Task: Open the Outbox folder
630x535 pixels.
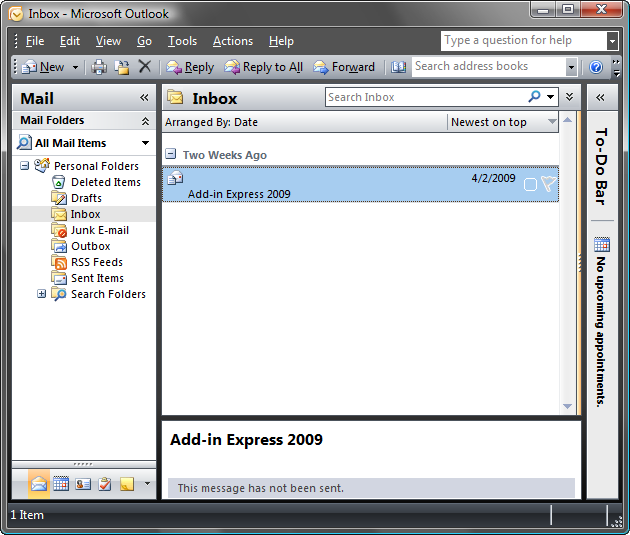Action: pyautogui.click(x=90, y=246)
